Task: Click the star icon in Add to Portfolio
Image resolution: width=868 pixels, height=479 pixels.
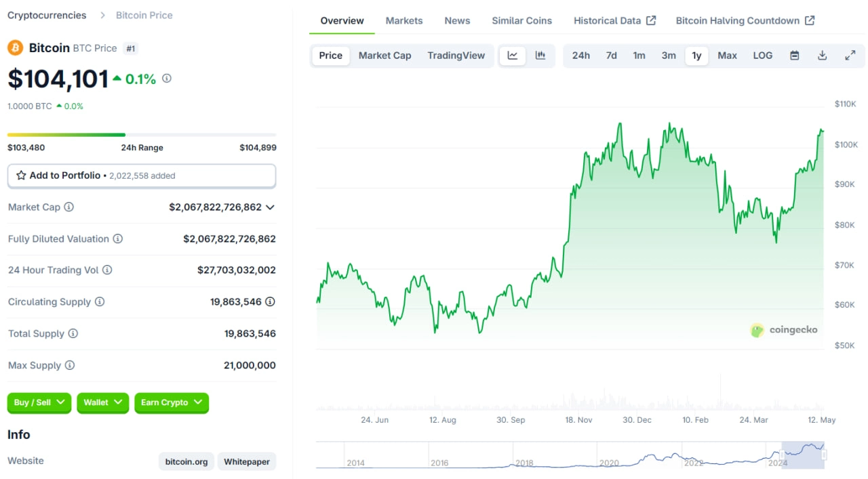Action: tap(21, 175)
